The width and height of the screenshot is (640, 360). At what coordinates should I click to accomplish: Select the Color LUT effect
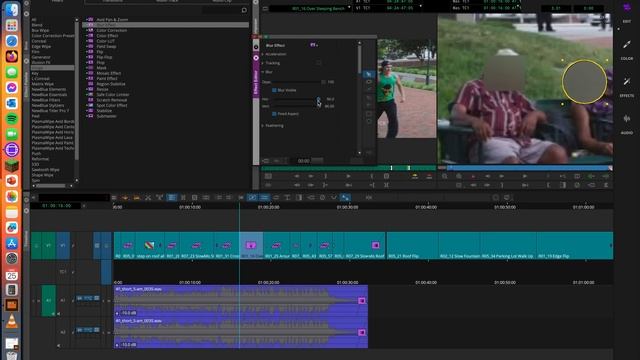105,41
